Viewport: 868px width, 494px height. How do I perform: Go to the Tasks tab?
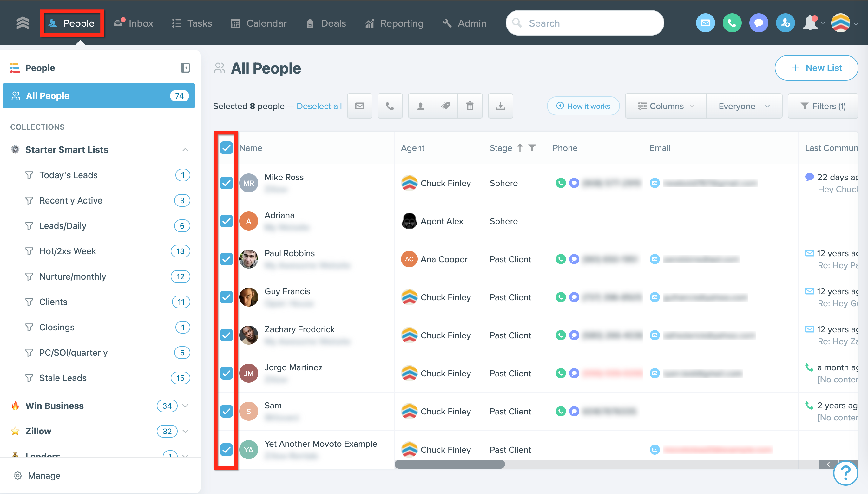192,23
